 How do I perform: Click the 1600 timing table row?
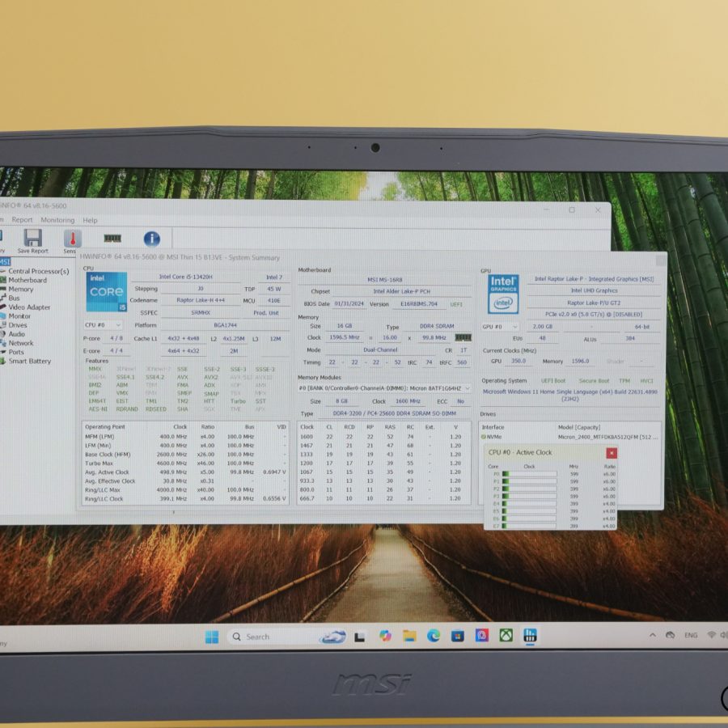383,437
